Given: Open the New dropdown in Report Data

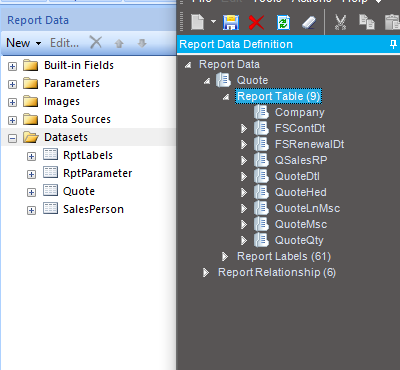Looking at the screenshot, I should [23, 43].
